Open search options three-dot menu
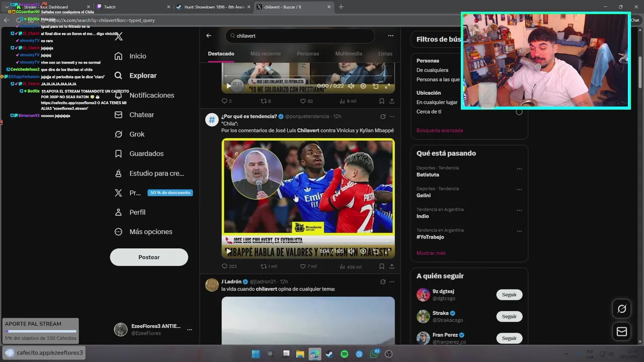Viewport: 644px width, 362px height. (390, 36)
